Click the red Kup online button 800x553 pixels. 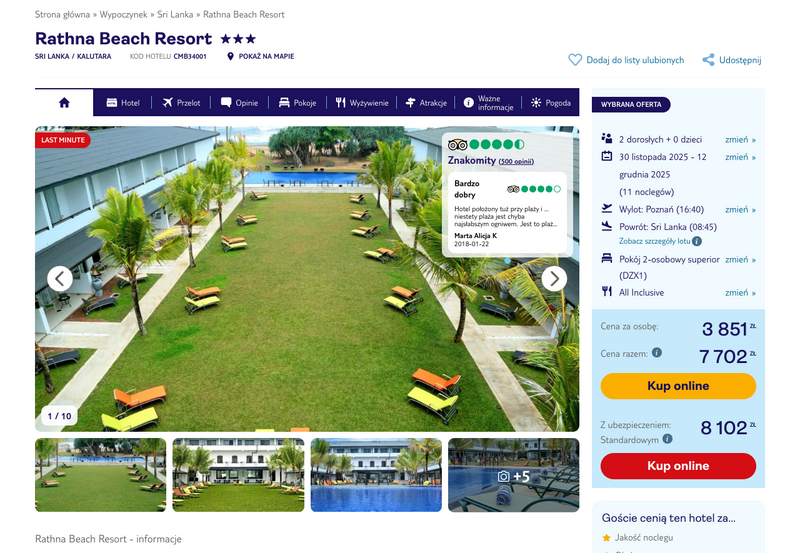coord(678,466)
